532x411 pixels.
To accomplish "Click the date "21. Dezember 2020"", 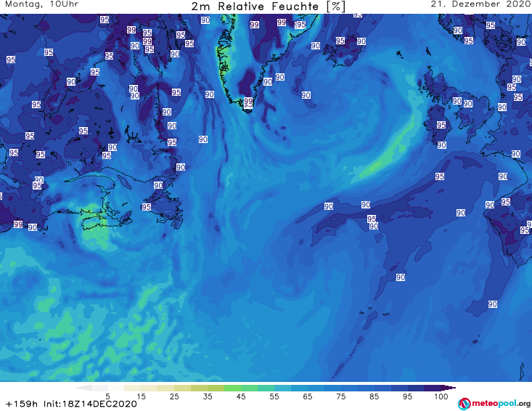I will point(480,4).
